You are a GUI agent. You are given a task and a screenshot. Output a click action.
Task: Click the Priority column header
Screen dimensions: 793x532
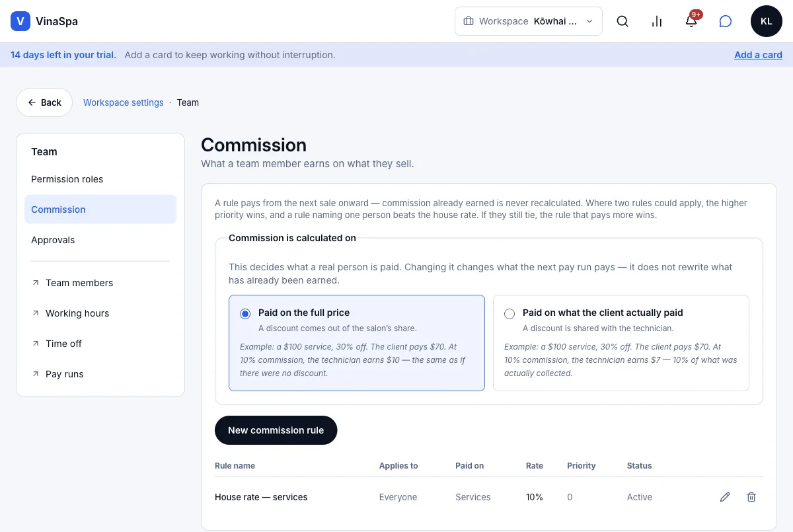[x=582, y=466]
